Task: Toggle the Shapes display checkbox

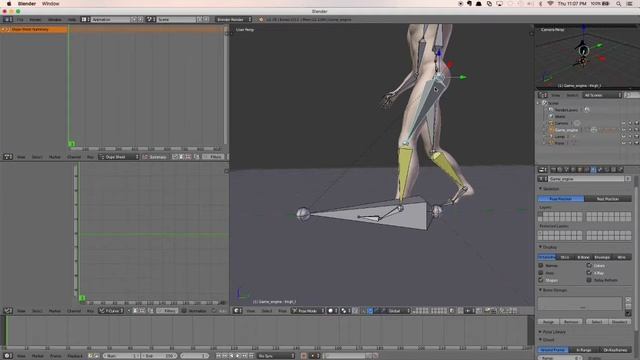Action: pos(541,280)
